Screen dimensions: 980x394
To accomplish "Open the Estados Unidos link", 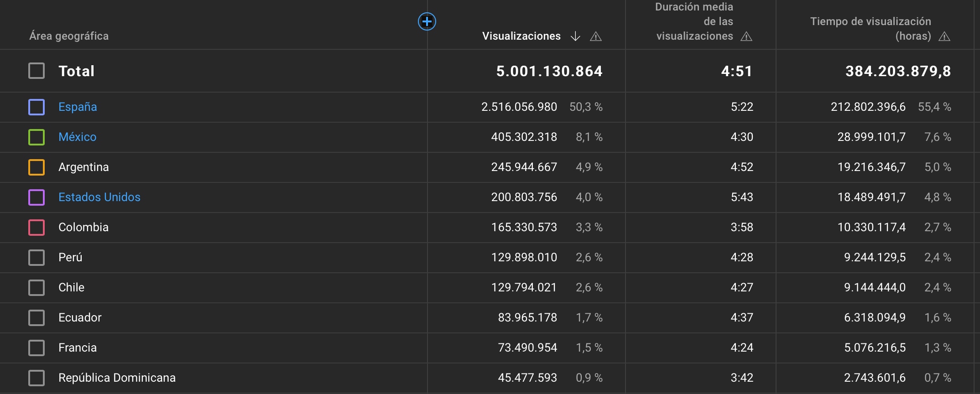I will click(99, 197).
